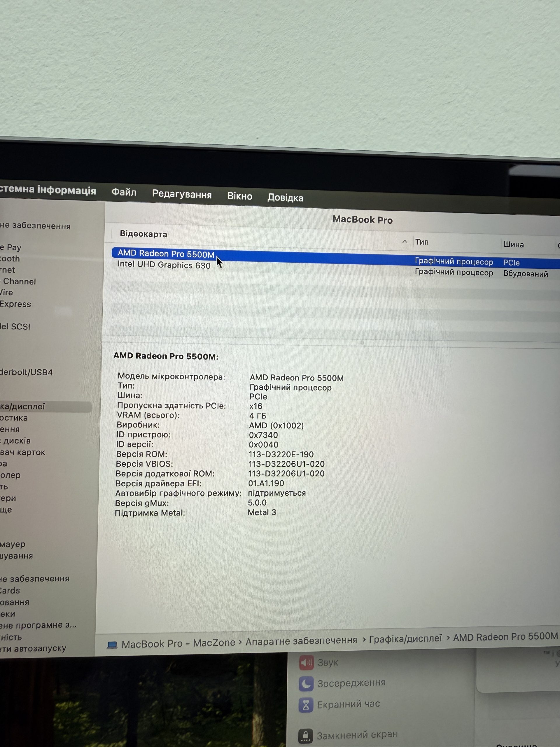Image resolution: width=560 pixels, height=747 pixels.
Task: Select Графіка/дисплеї in path bar
Action: (405, 638)
